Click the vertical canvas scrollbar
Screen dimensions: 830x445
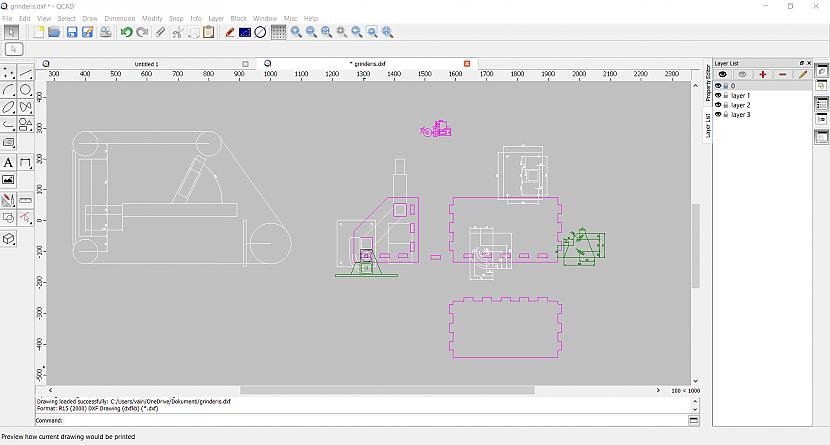(x=696, y=246)
